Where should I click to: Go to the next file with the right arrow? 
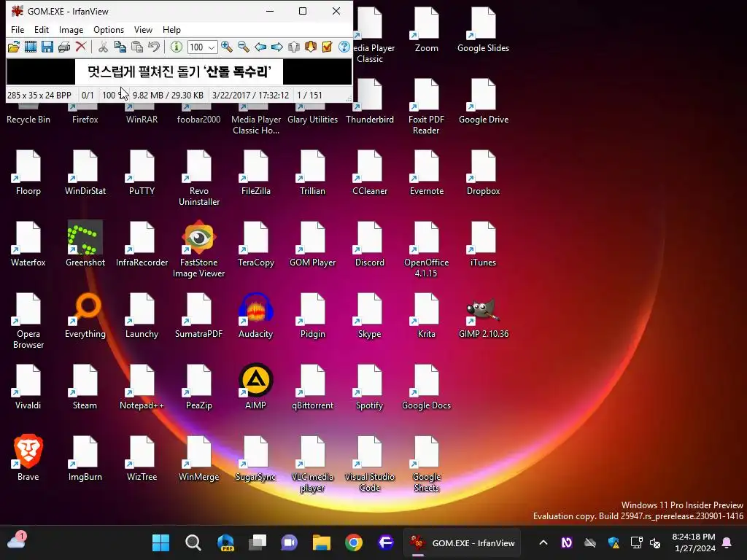[276, 47]
